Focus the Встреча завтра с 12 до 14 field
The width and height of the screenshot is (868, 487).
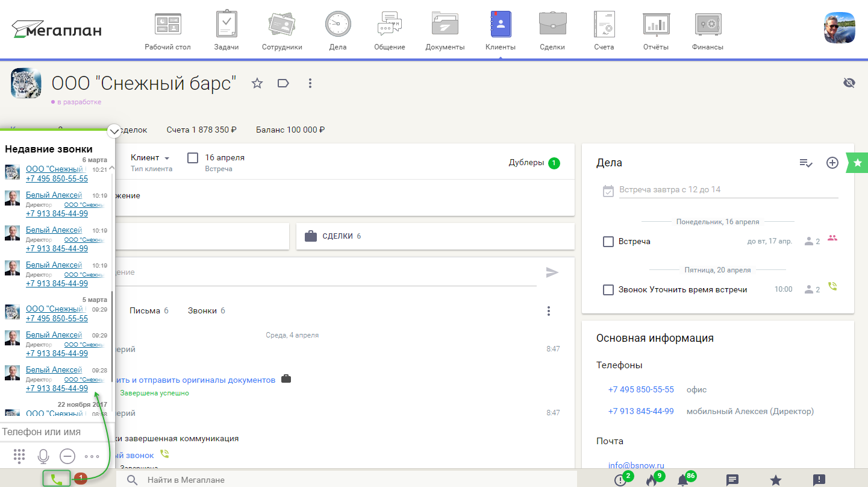coord(728,190)
